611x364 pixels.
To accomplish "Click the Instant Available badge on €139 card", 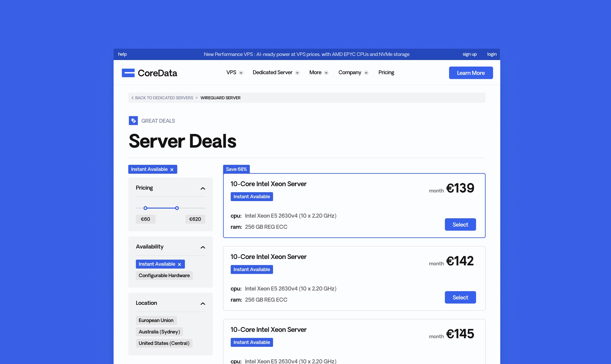I will point(252,197).
